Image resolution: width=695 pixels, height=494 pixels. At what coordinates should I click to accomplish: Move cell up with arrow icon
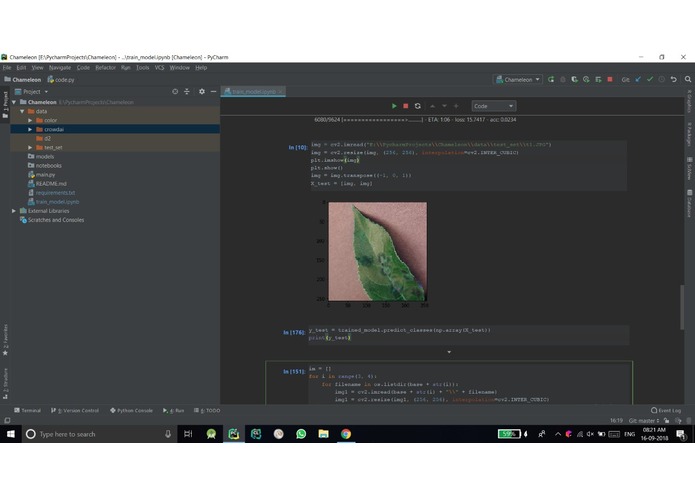pos(433,106)
